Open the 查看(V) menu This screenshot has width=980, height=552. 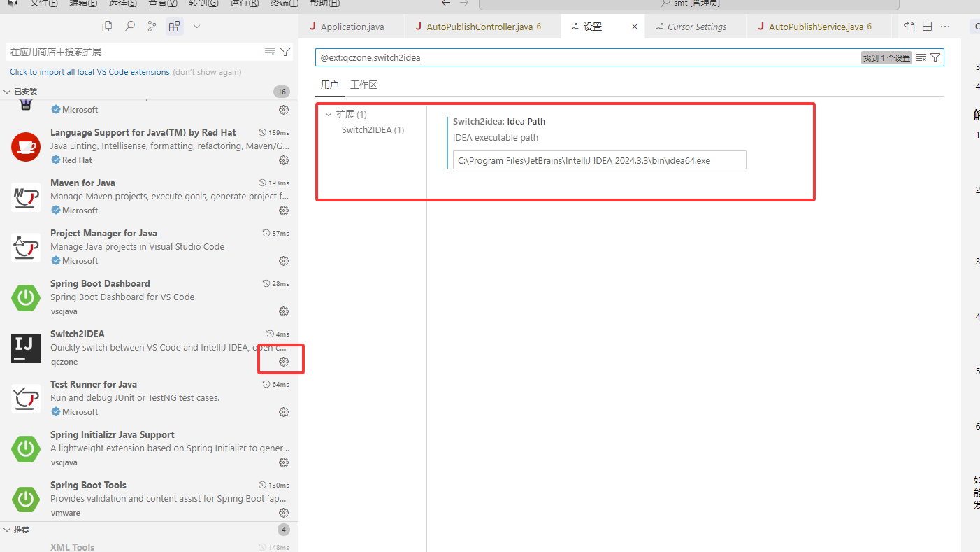click(163, 3)
